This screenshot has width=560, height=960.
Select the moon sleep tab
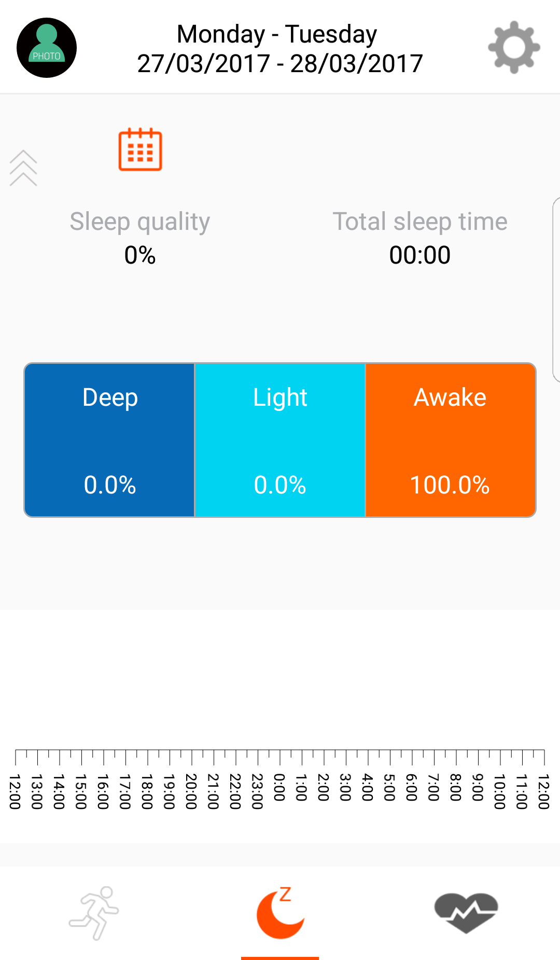click(280, 913)
